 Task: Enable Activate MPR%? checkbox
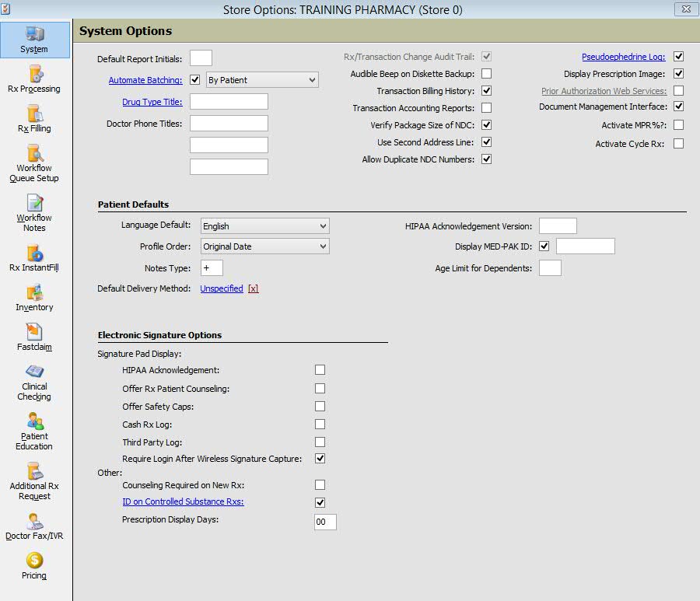[678, 125]
